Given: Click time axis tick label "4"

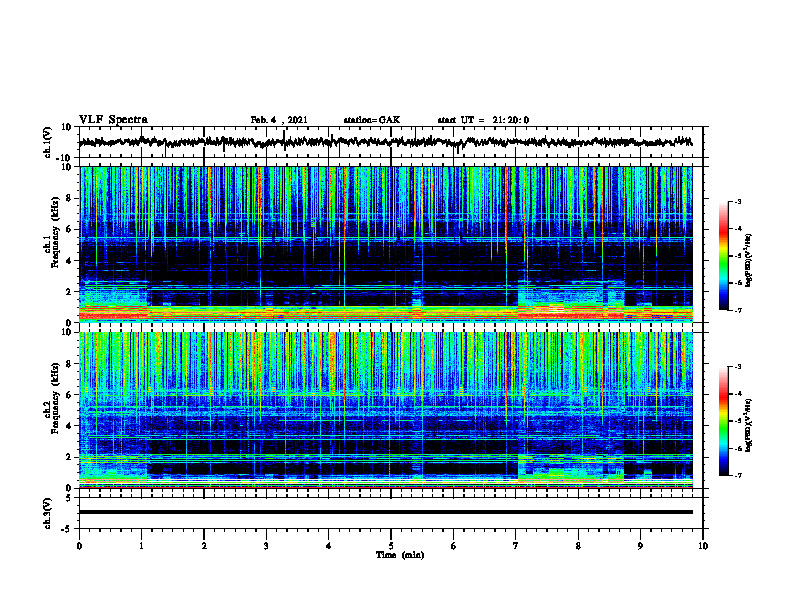Looking at the screenshot, I should 329,546.
